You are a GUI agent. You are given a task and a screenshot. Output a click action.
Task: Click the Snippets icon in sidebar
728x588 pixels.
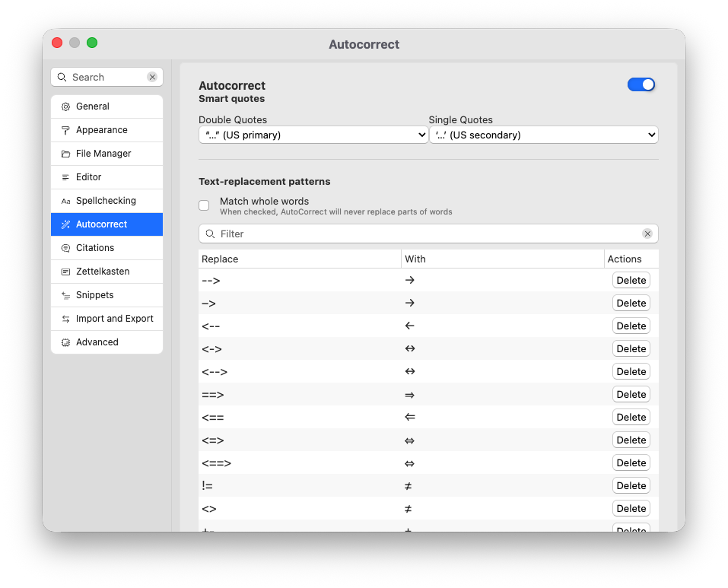pos(65,296)
